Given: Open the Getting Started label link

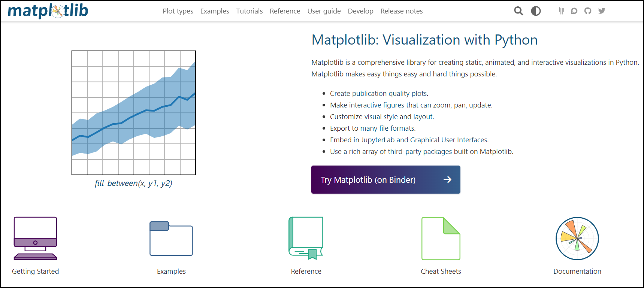Looking at the screenshot, I should tap(35, 272).
